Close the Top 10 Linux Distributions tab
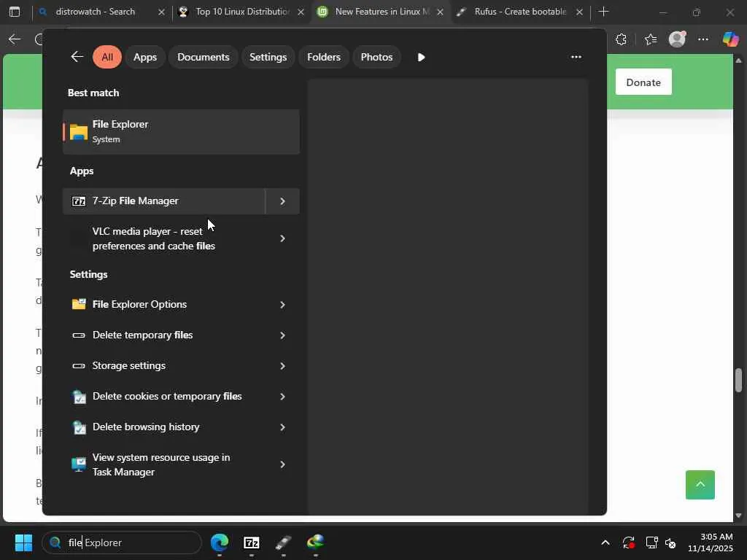 click(301, 12)
